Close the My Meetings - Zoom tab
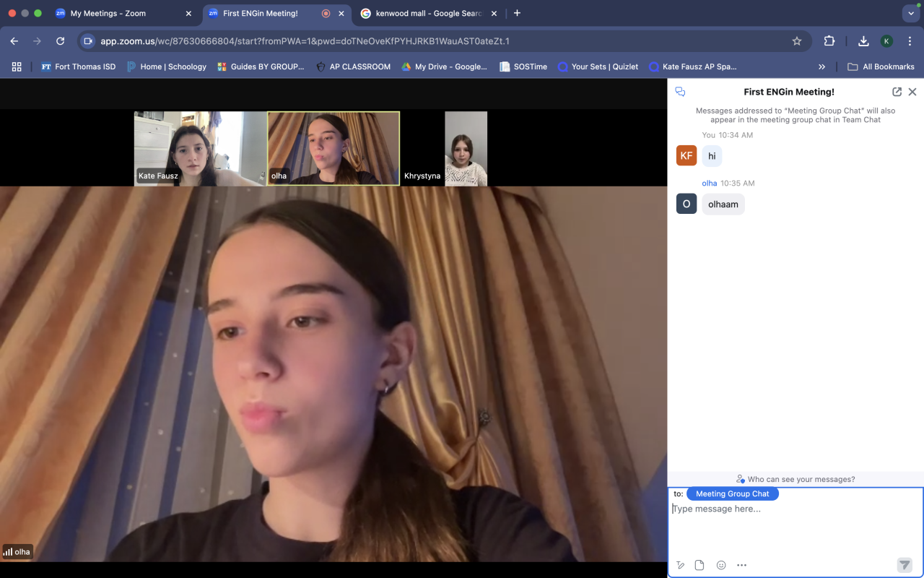924x578 pixels. [x=188, y=13]
